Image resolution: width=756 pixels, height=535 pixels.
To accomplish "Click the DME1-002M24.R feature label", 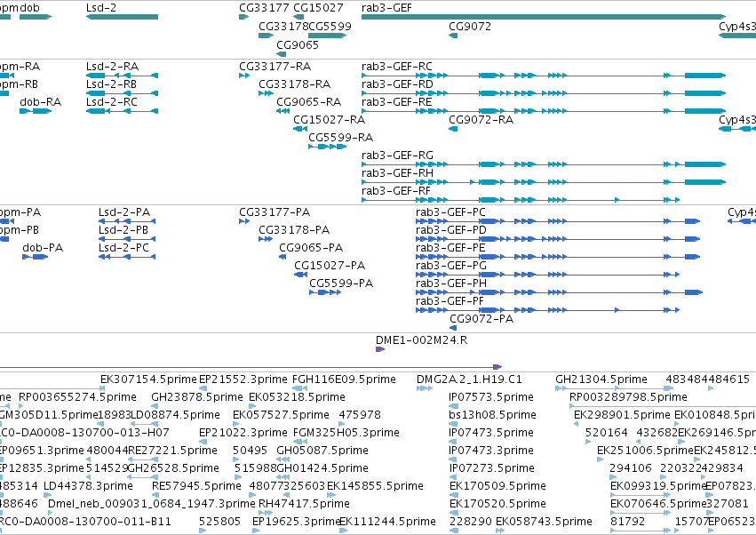I will tap(421, 340).
